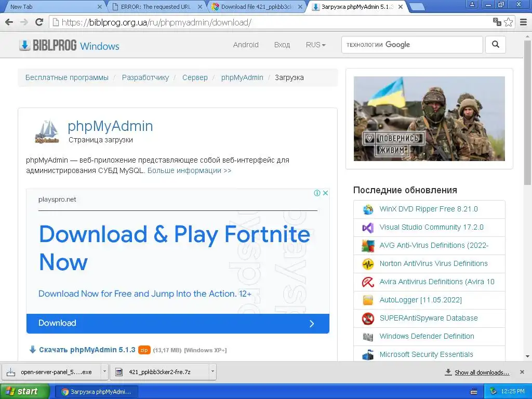The height and width of the screenshot is (399, 532).
Task: Click the system tray keyboard icon
Action: click(x=474, y=392)
